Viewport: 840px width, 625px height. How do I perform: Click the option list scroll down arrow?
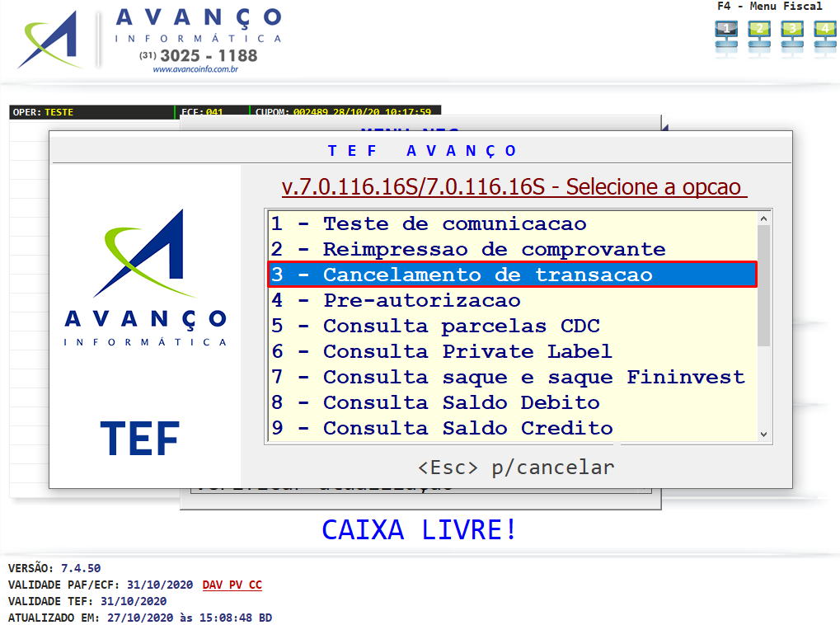[x=764, y=435]
